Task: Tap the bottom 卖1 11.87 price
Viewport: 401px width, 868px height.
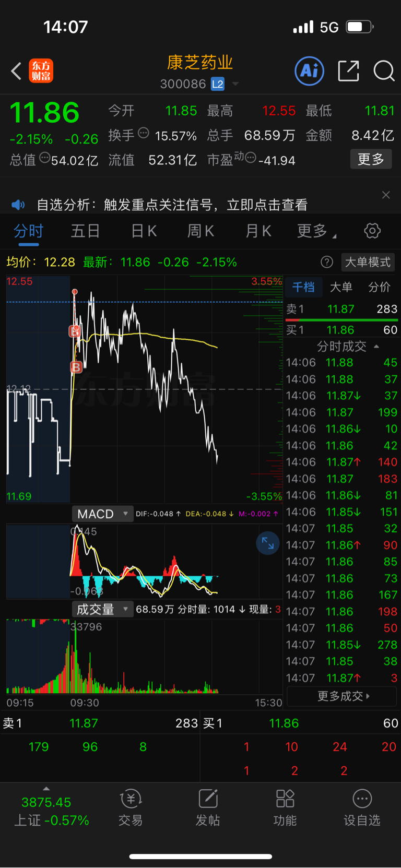Action: [84, 723]
